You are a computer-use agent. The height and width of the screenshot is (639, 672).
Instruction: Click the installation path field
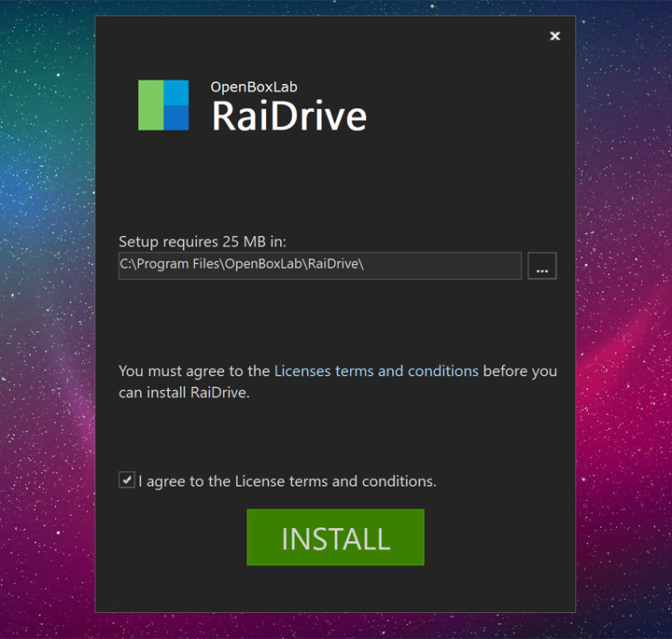pyautogui.click(x=320, y=266)
